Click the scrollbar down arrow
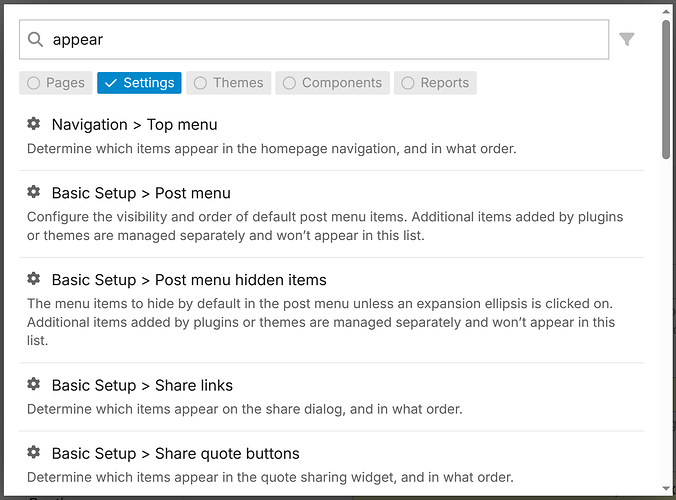 click(x=666, y=488)
